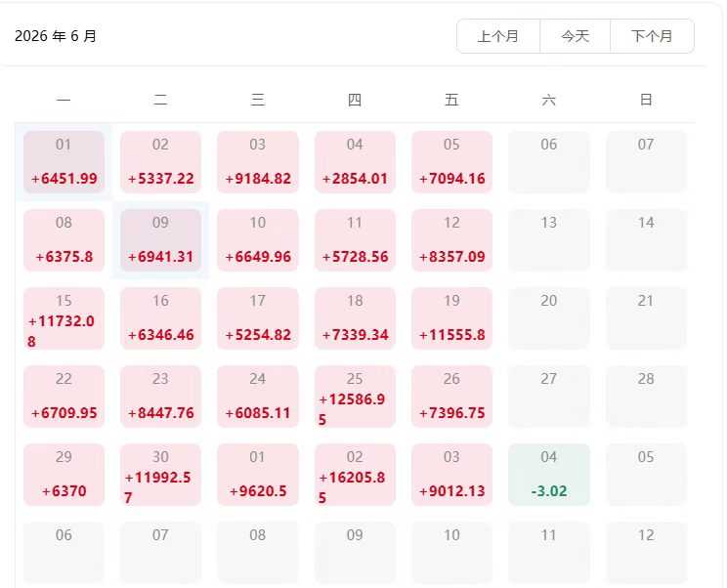Select empty Sunday cell 28
727x588 pixels.
[x=646, y=397]
